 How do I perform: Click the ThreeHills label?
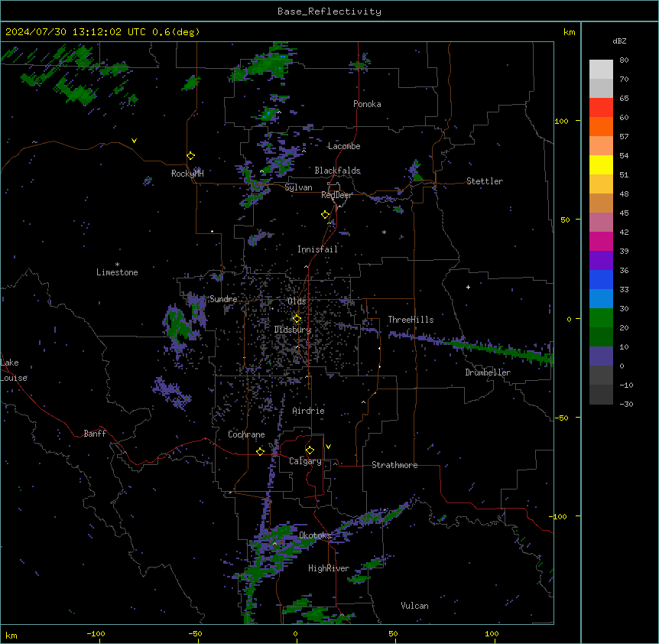pos(411,320)
